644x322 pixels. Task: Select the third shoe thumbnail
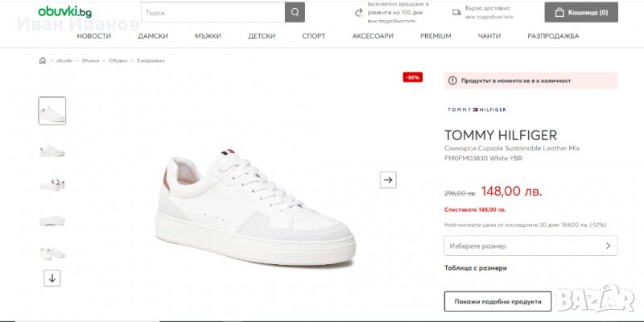coord(52,184)
